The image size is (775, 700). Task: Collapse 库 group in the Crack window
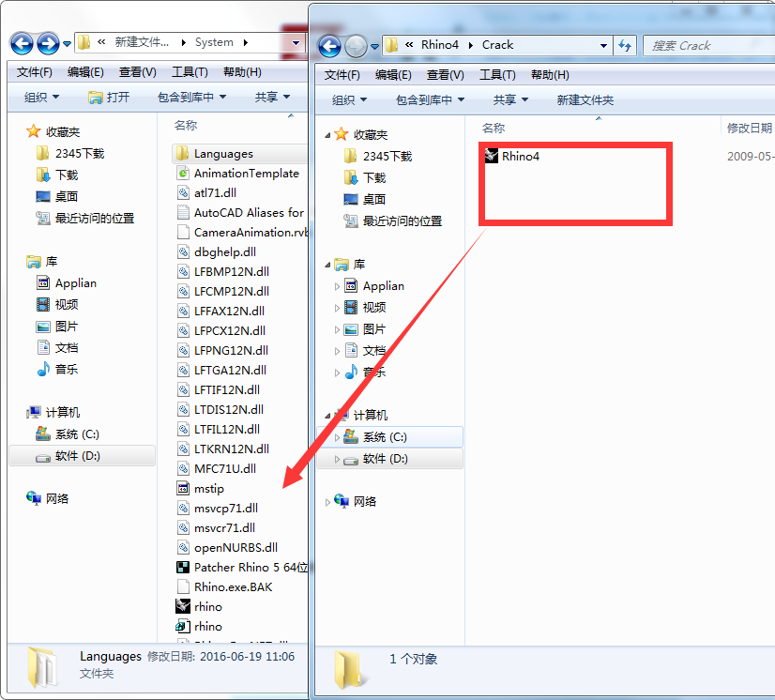tap(327, 266)
